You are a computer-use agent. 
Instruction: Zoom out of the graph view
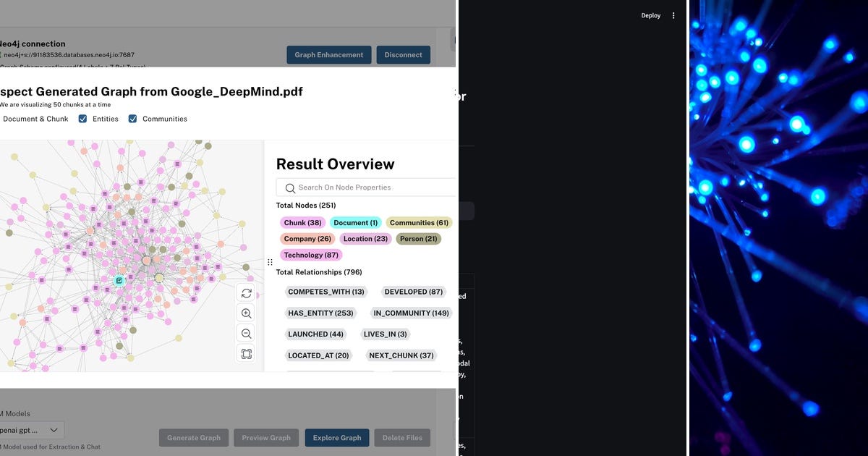pos(246,334)
